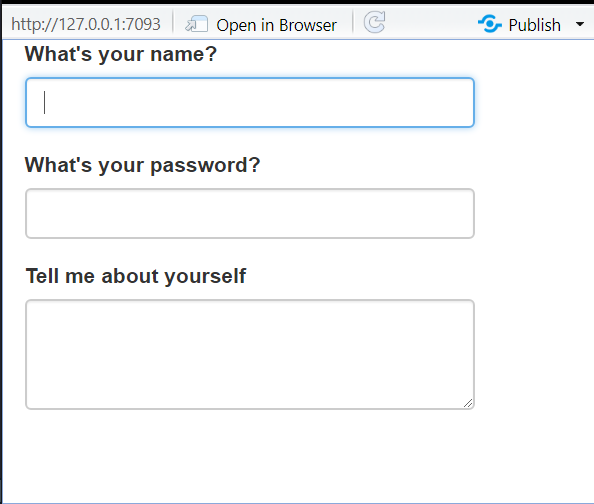This screenshot has height=504, width=594.
Task: Focus the password input field
Action: coord(250,213)
